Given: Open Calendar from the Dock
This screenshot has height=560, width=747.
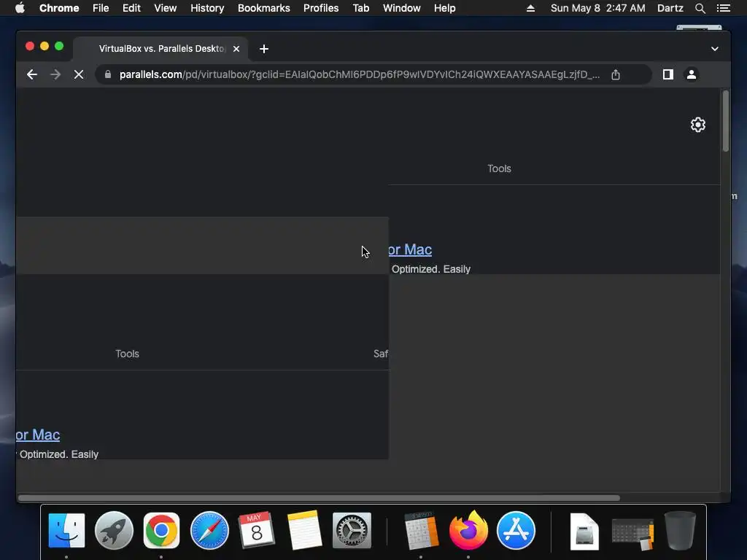Looking at the screenshot, I should pos(257,531).
